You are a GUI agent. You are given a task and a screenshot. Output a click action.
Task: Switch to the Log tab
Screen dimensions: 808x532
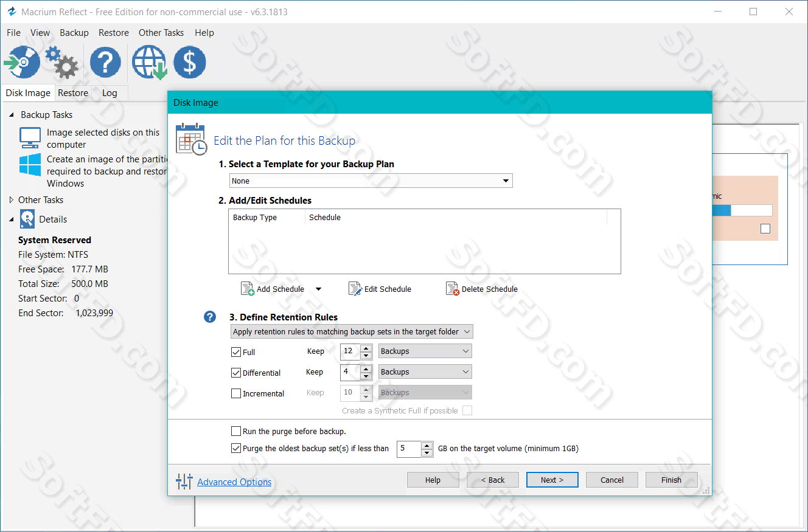[110, 93]
